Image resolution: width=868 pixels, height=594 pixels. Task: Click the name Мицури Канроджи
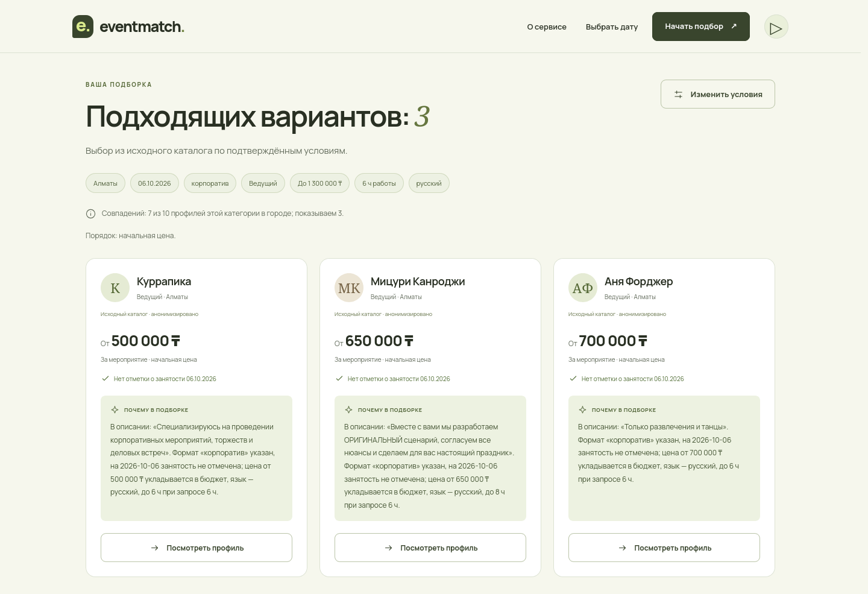(x=418, y=282)
